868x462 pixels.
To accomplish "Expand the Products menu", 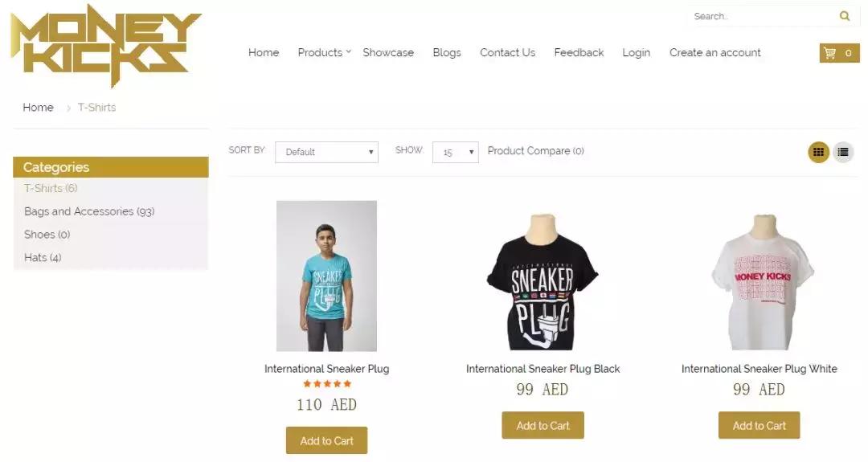I will tap(324, 53).
